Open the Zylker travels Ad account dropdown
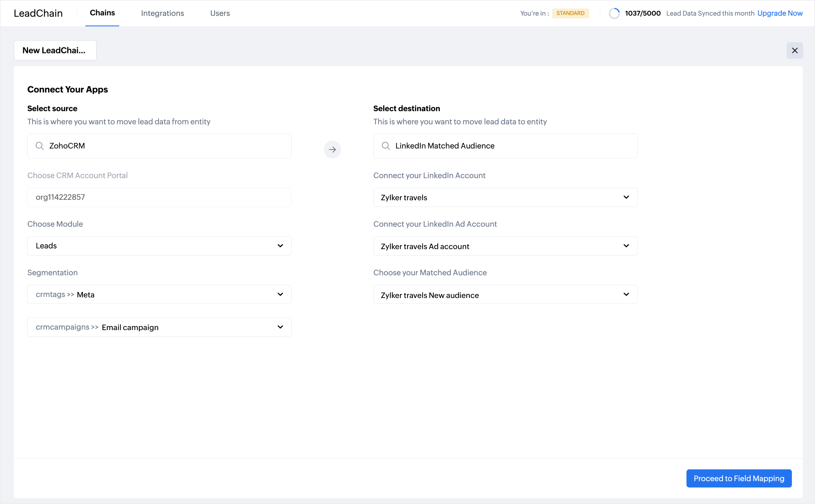Viewport: 815px width, 504px height. point(505,246)
